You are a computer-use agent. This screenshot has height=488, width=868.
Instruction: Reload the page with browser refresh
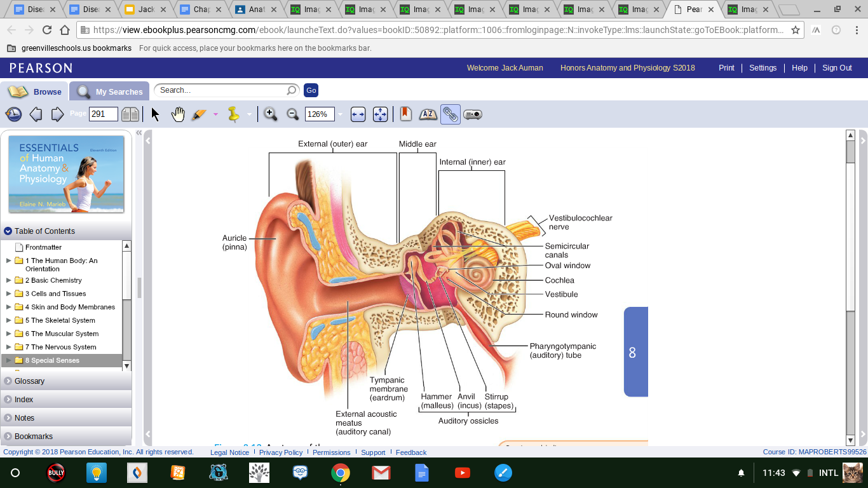47,30
